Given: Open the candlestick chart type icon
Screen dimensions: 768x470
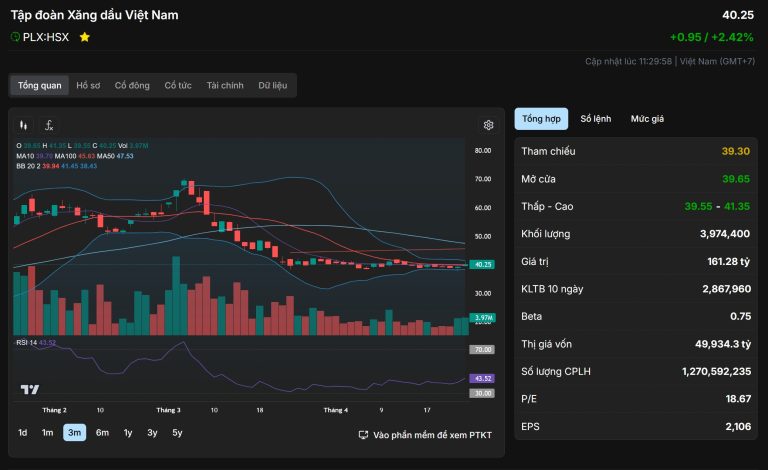Looking at the screenshot, I should tap(24, 125).
